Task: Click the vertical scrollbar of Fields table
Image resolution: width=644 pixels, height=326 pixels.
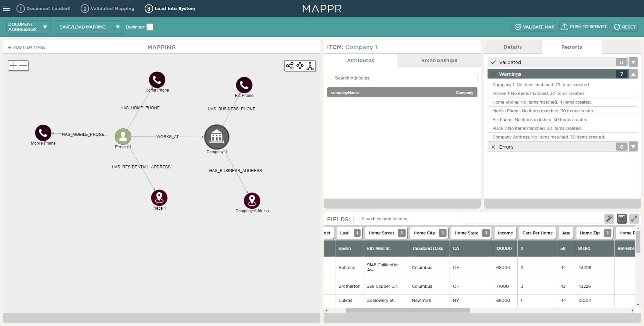Action: [x=638, y=241]
